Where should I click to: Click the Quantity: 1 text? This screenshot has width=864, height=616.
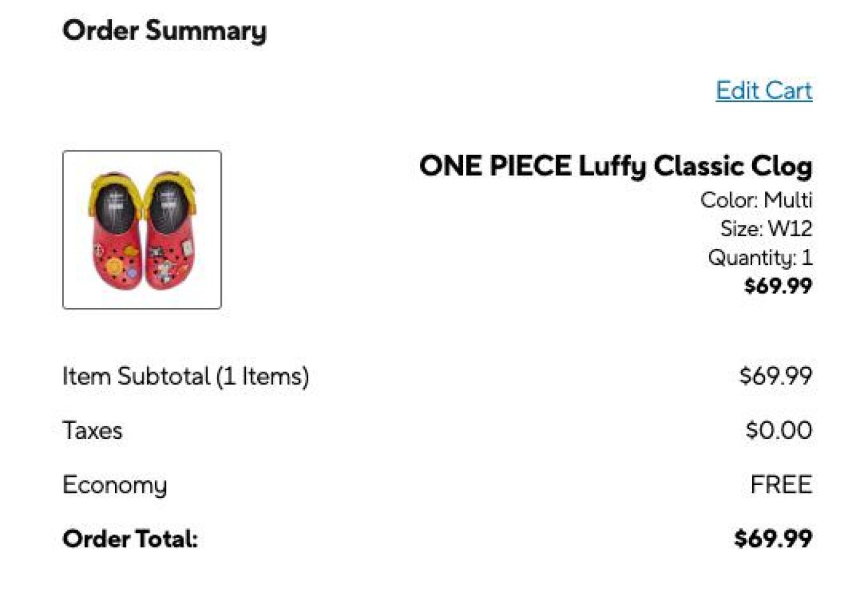point(760,257)
